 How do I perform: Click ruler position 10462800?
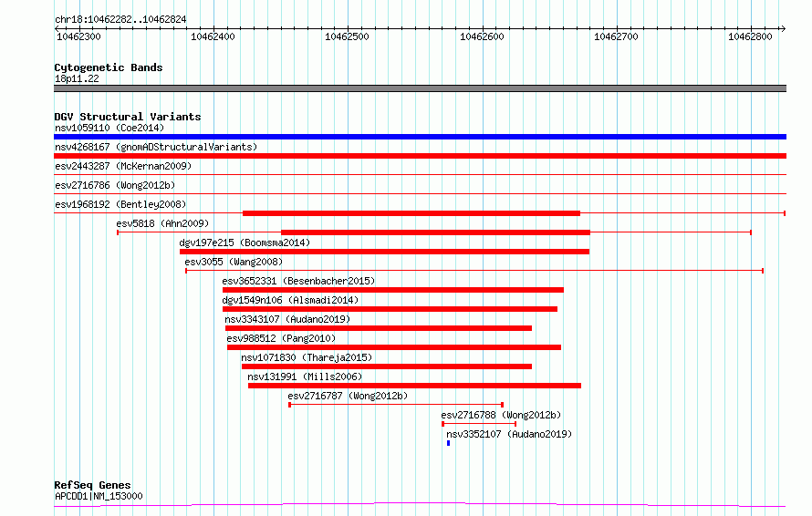[750, 36]
